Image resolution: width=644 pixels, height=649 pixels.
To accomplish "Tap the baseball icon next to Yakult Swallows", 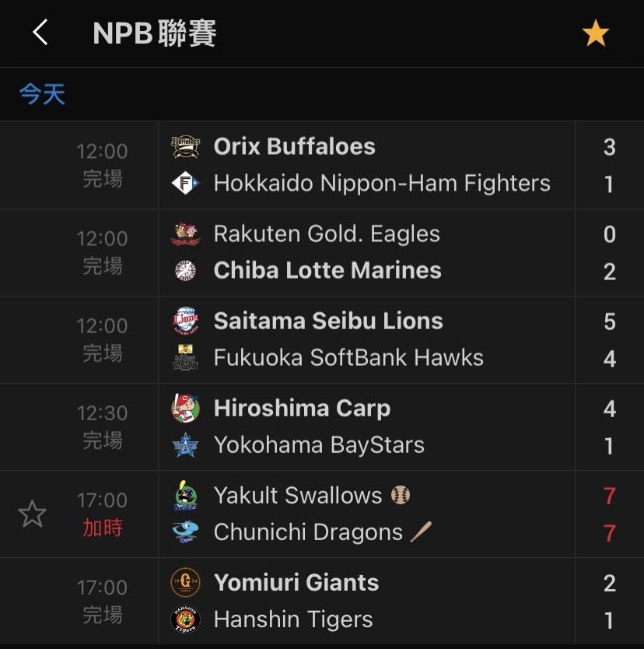I will (401, 495).
